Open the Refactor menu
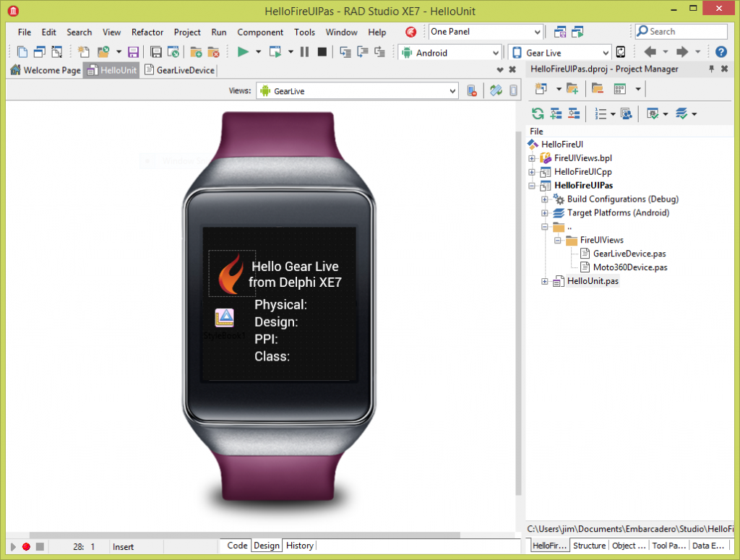 (x=147, y=32)
